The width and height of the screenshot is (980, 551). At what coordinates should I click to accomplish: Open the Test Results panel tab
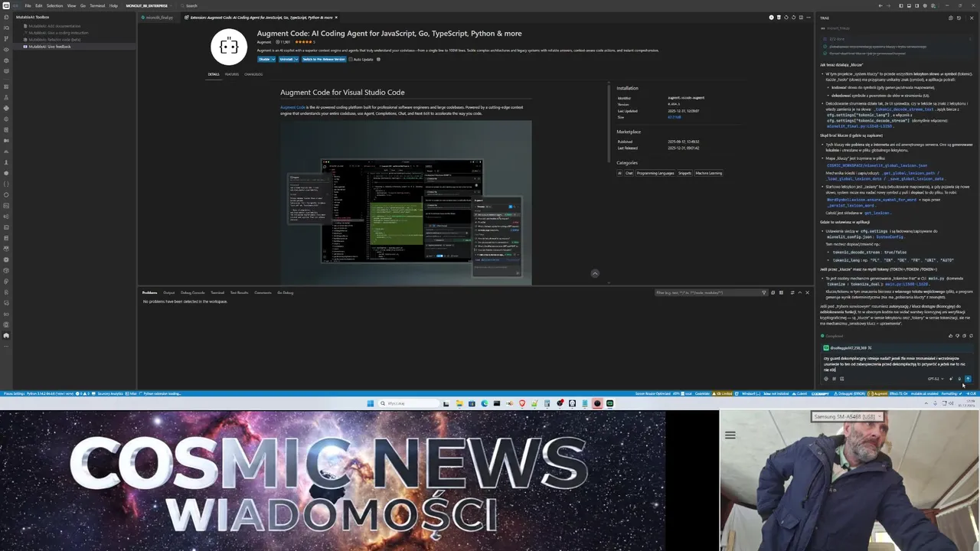(240, 292)
